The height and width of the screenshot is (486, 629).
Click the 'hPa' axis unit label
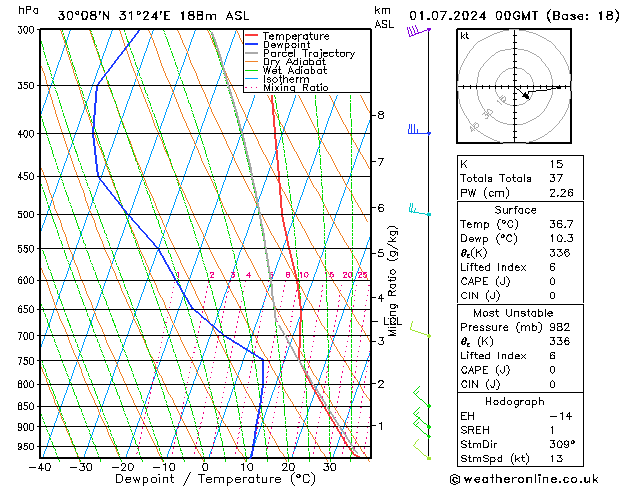click(x=28, y=11)
